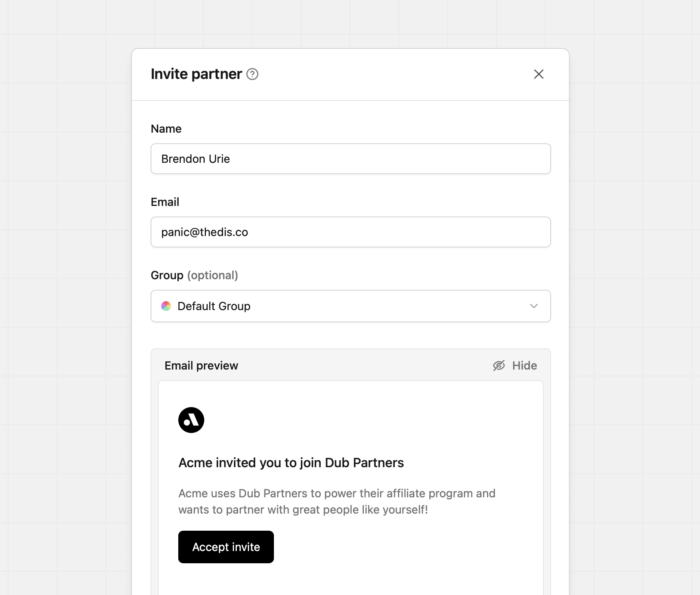
Task: Click the eye-slash icon in Email preview
Action: (x=499, y=365)
